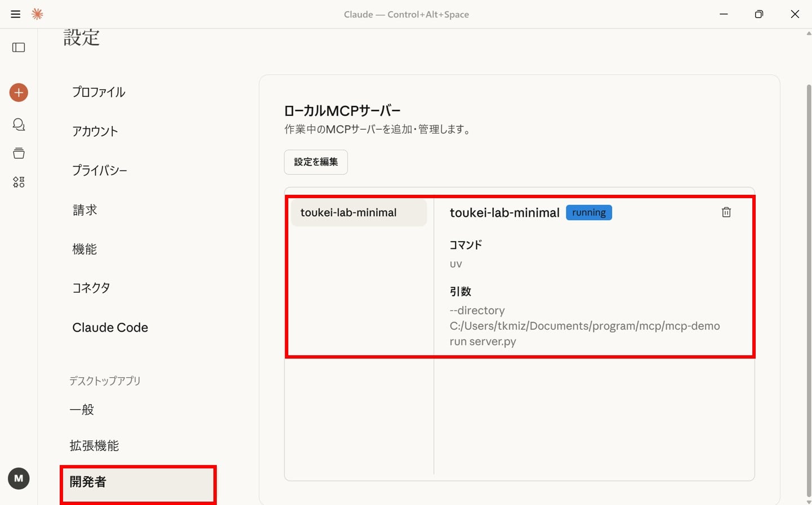This screenshot has width=812, height=505.
Task: Open 拡張機能 desktop app settings
Action: [x=94, y=446]
